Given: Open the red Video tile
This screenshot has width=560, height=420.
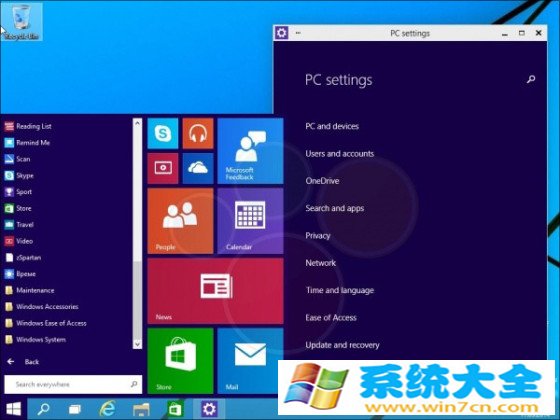Looking at the screenshot, I should (163, 168).
